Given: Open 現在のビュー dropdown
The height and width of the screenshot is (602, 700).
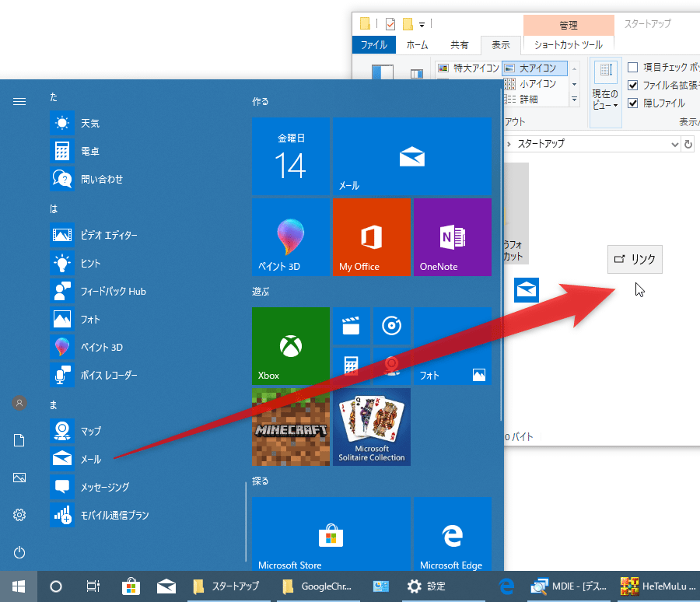Looking at the screenshot, I should point(605,93).
